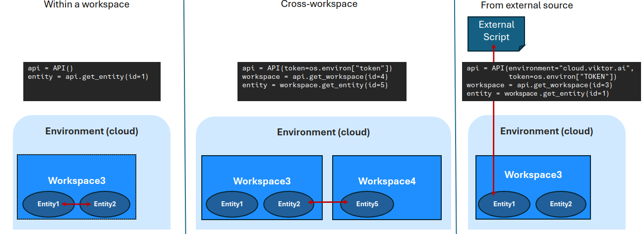Click the code block containing get_workspace(id=4)
Image resolution: width=644 pixels, height=234 pixels.
pos(322,81)
